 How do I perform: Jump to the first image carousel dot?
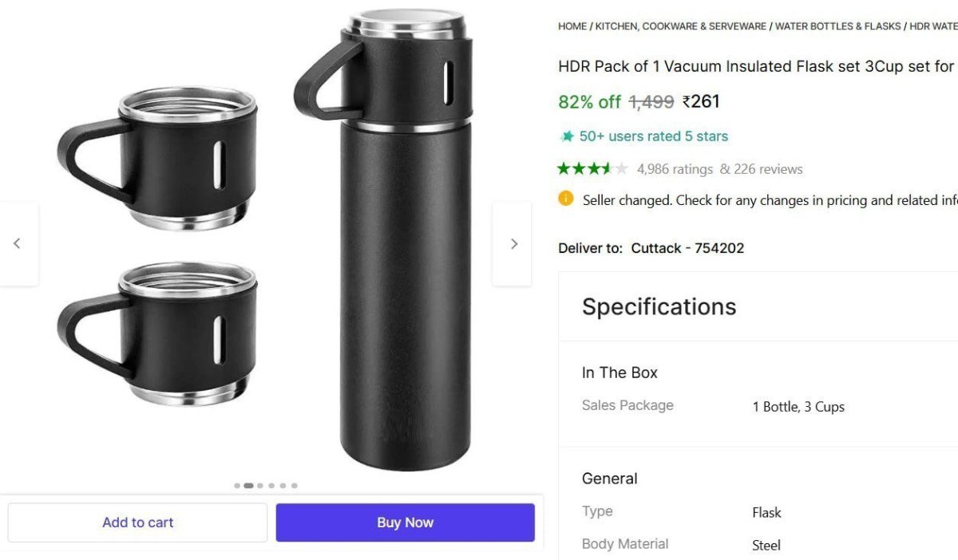click(x=237, y=485)
